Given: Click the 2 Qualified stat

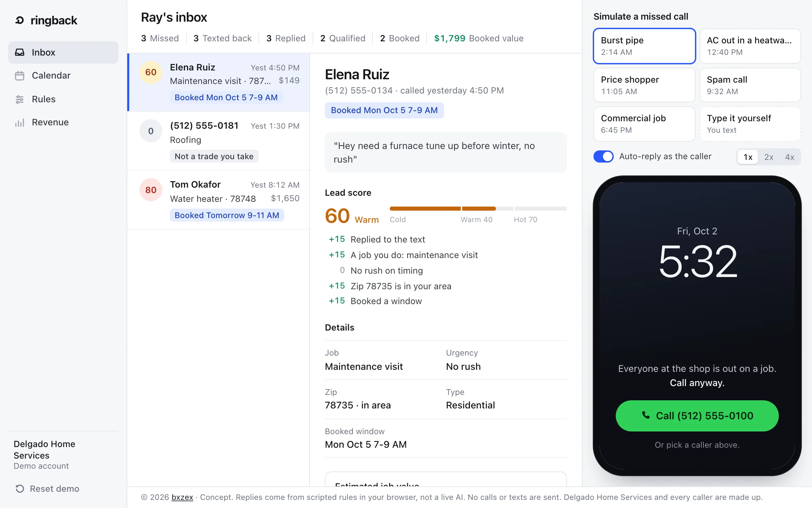Looking at the screenshot, I should click(343, 38).
